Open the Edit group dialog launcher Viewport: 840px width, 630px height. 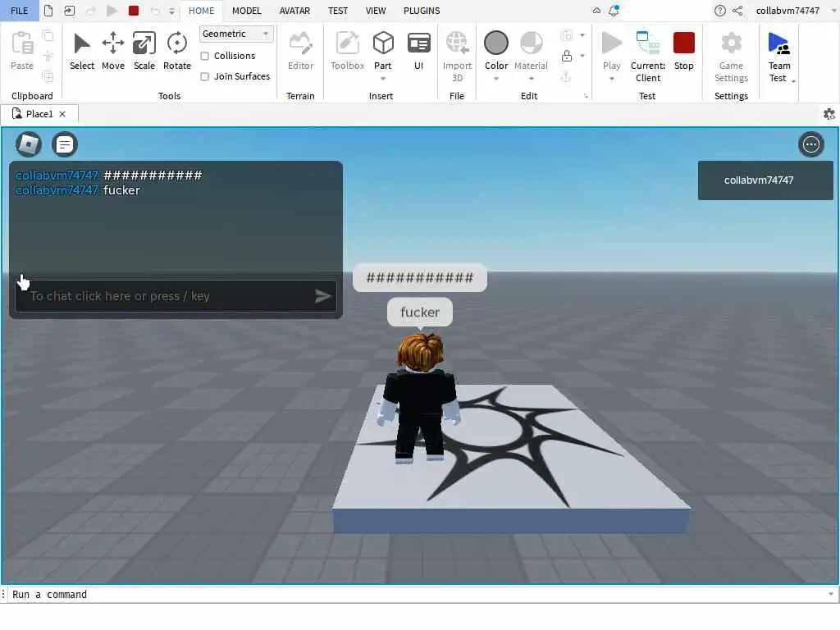(586, 96)
